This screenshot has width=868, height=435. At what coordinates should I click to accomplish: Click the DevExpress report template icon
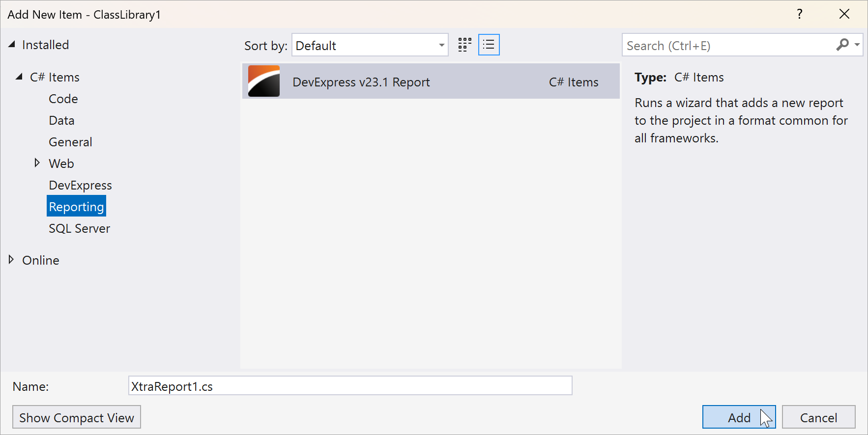pos(264,82)
